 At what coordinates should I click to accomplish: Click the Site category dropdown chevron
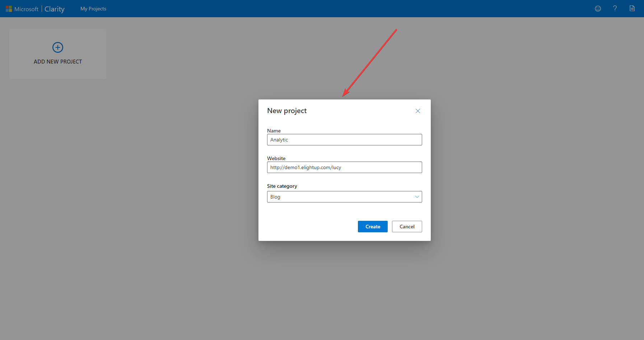pyautogui.click(x=417, y=197)
